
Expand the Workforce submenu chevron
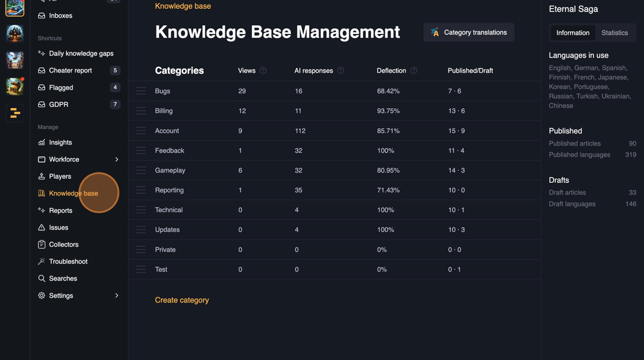(x=117, y=159)
